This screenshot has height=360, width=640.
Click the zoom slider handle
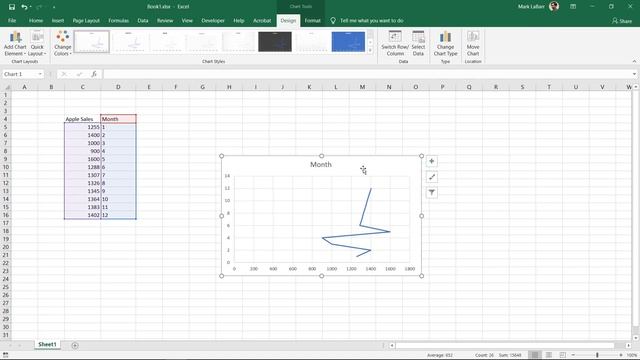point(597,355)
